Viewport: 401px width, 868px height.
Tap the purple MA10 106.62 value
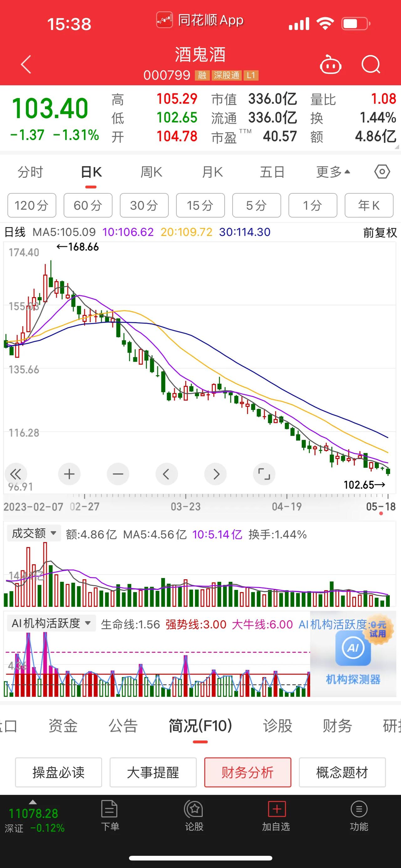pos(128,232)
